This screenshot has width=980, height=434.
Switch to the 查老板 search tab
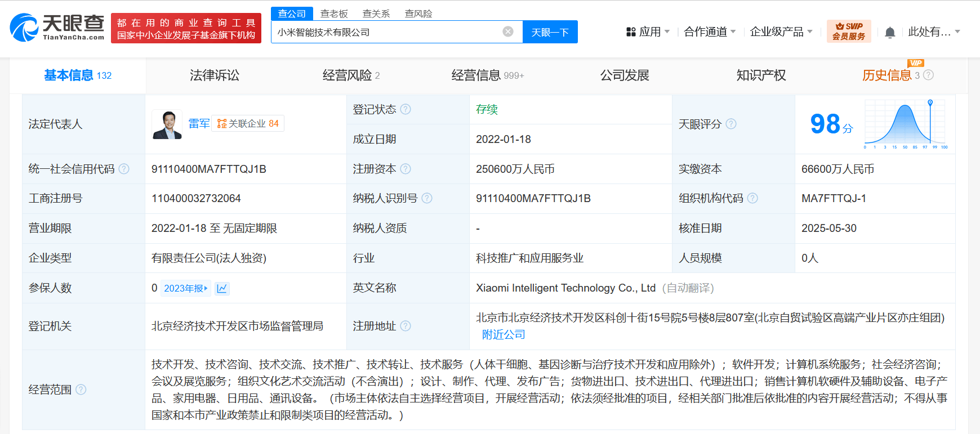[334, 14]
